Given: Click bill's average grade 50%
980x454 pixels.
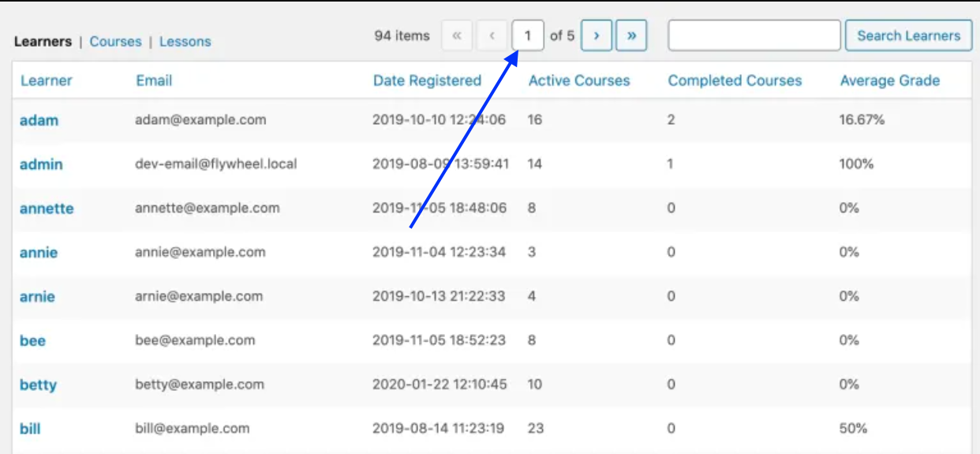Looking at the screenshot, I should (x=853, y=429).
